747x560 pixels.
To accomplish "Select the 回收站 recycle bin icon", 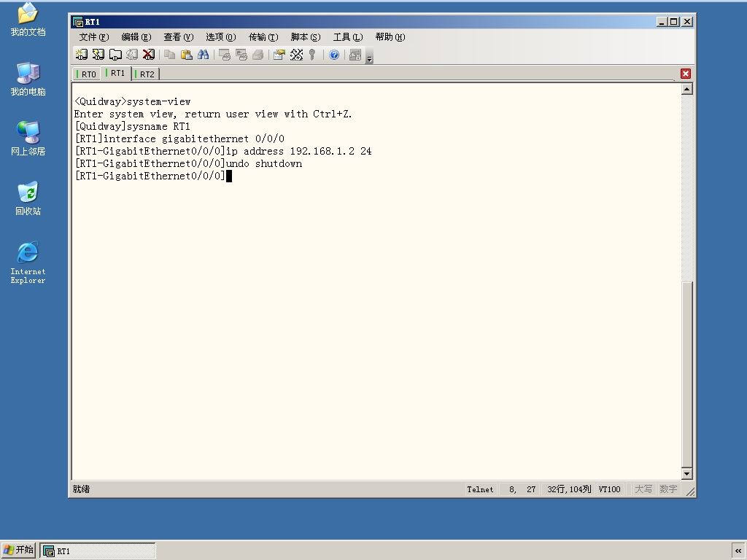I will pyautogui.click(x=28, y=198).
